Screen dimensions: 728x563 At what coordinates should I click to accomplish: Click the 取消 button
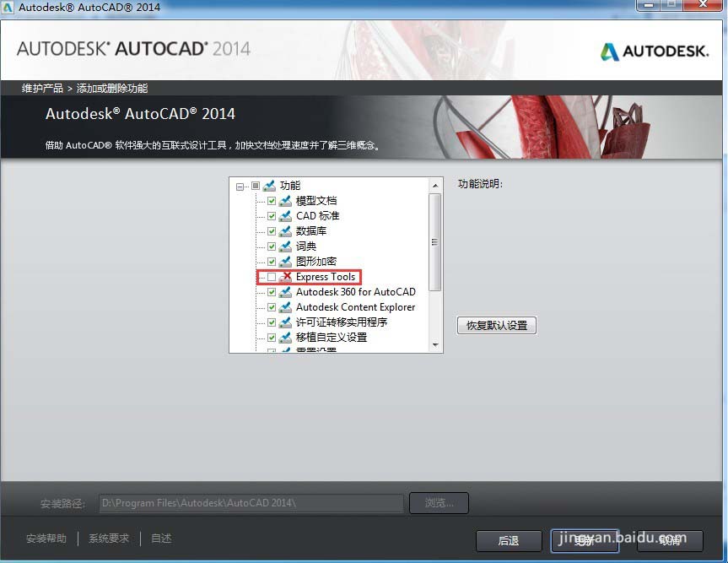pos(670,541)
